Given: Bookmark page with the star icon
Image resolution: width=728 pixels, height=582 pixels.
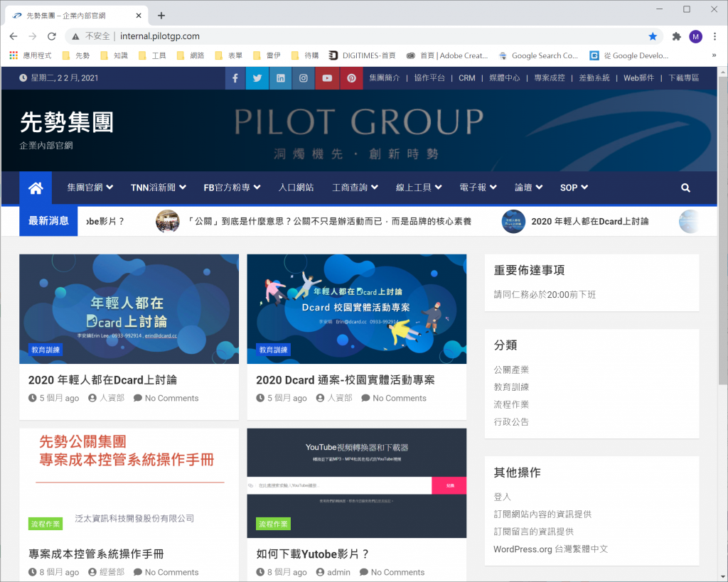Looking at the screenshot, I should (x=653, y=36).
